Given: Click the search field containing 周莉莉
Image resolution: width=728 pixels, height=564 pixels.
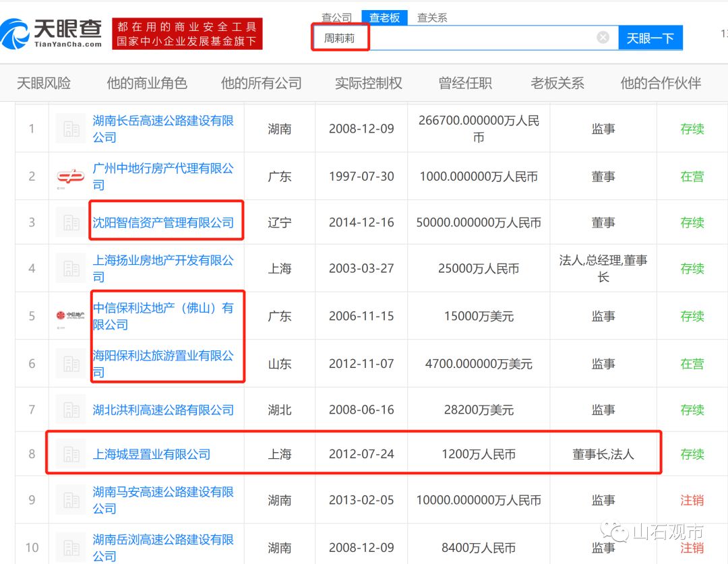Looking at the screenshot, I should 472,38.
